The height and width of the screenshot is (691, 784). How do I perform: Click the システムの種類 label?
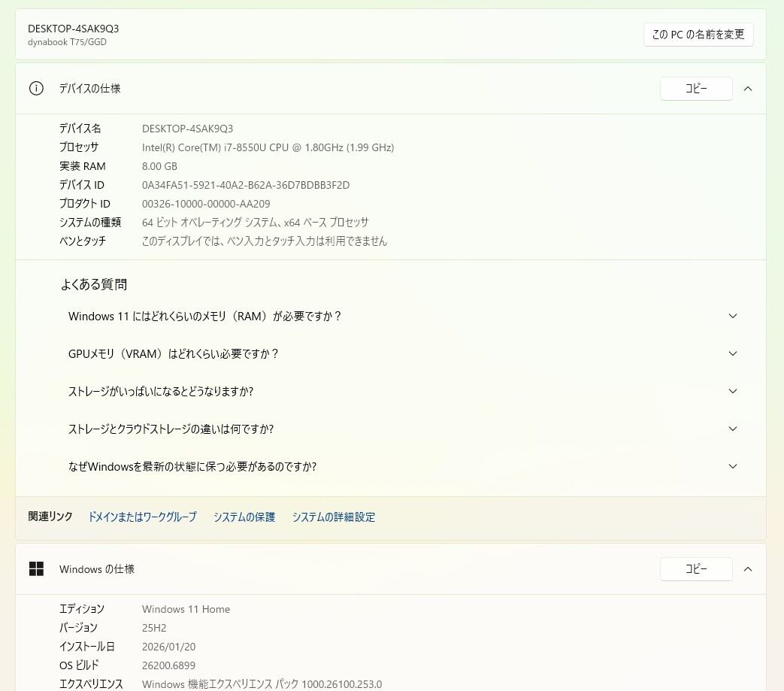tap(90, 223)
